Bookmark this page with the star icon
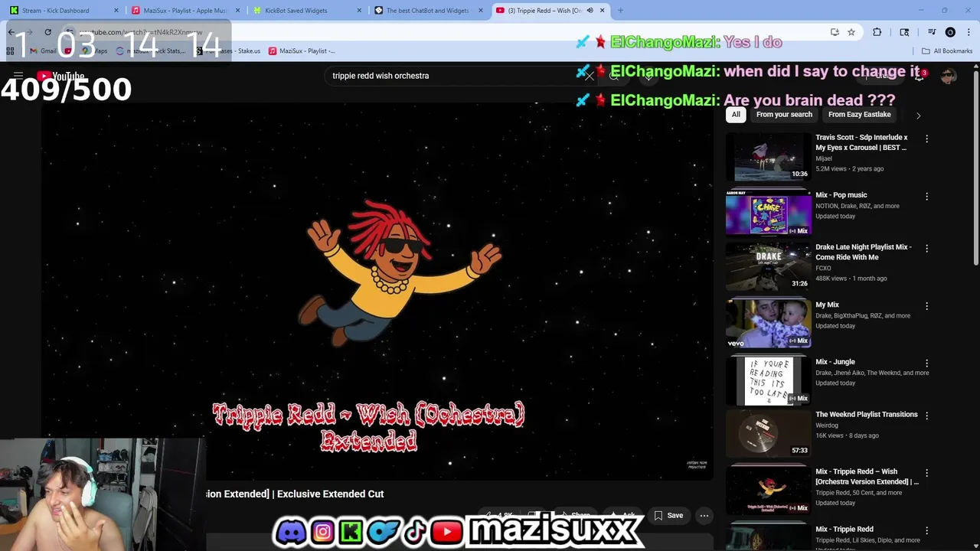This screenshot has height=551, width=980. [x=851, y=32]
